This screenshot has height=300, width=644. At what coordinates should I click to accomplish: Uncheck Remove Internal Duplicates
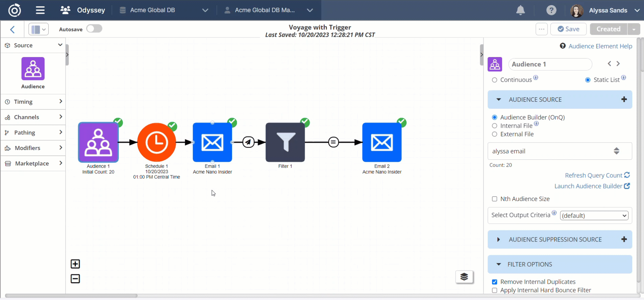[x=495, y=282]
